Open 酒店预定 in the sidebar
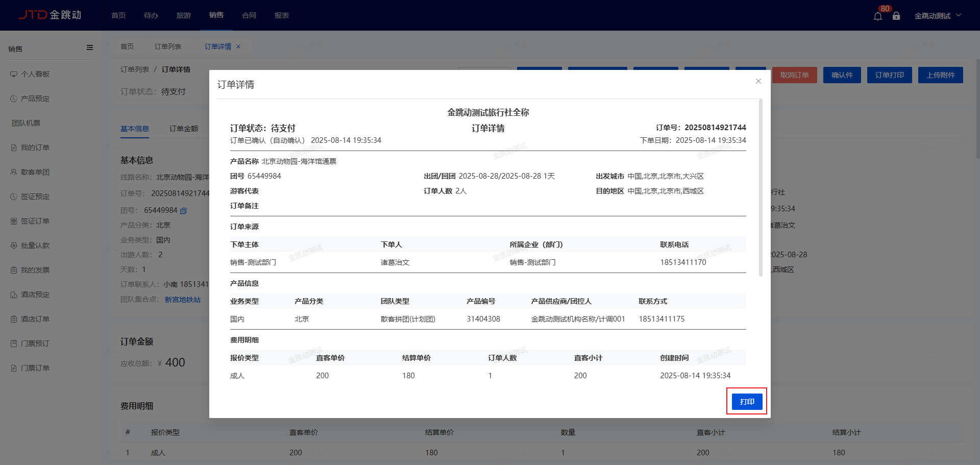 [x=35, y=295]
